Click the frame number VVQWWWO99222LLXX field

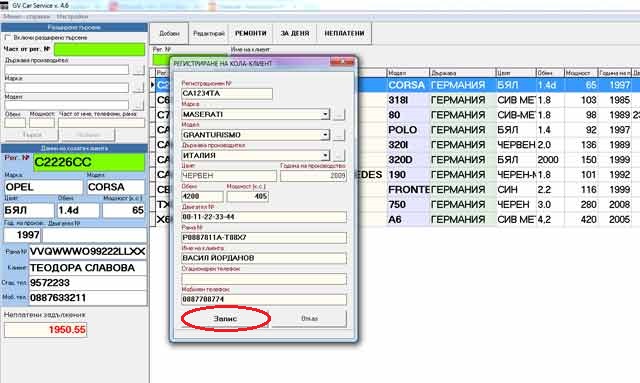87,252
